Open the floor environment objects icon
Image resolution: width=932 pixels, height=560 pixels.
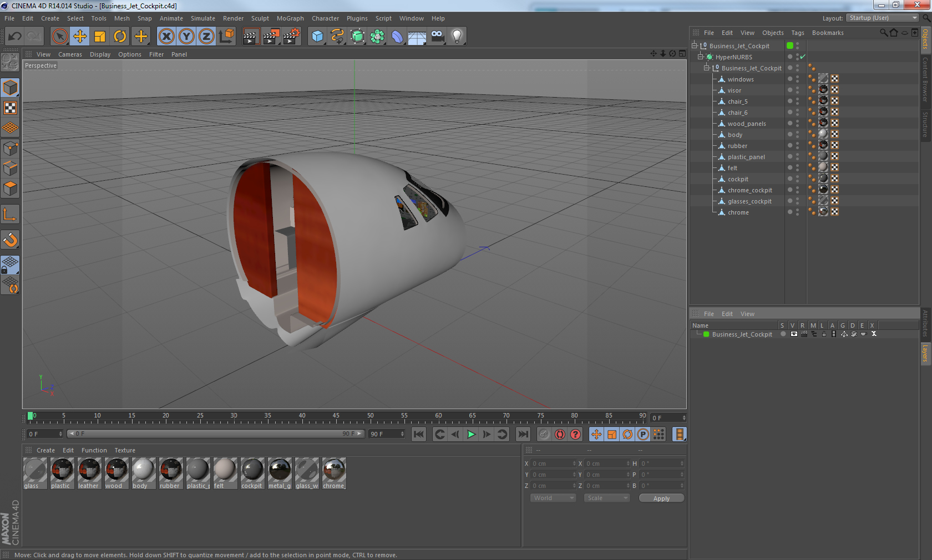click(x=417, y=37)
